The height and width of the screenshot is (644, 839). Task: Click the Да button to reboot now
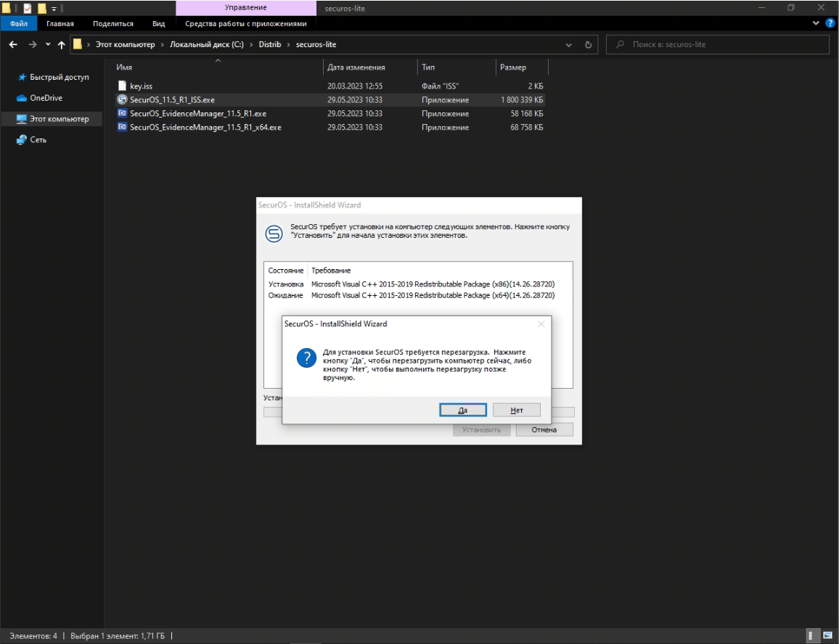(463, 410)
